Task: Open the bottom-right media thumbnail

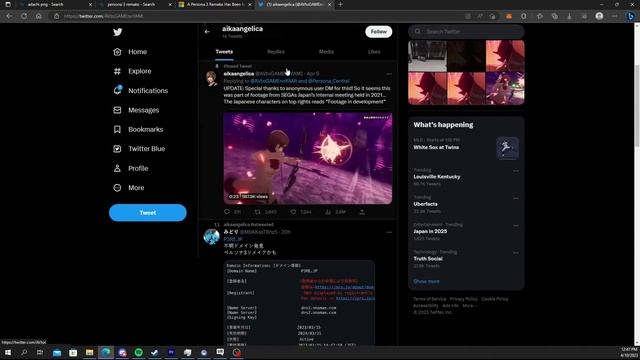Action: pos(505,88)
